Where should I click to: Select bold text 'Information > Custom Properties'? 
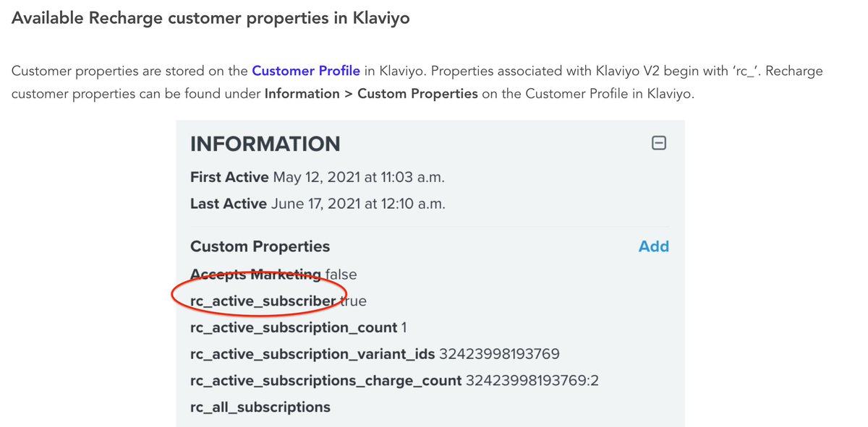(371, 94)
